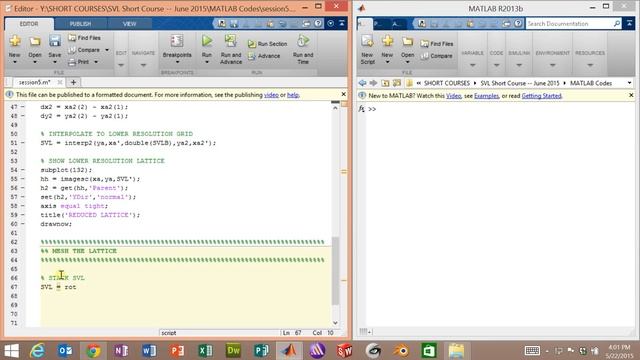
Task: Click the back arrow in MATLAB folder bar
Action: 362,83
